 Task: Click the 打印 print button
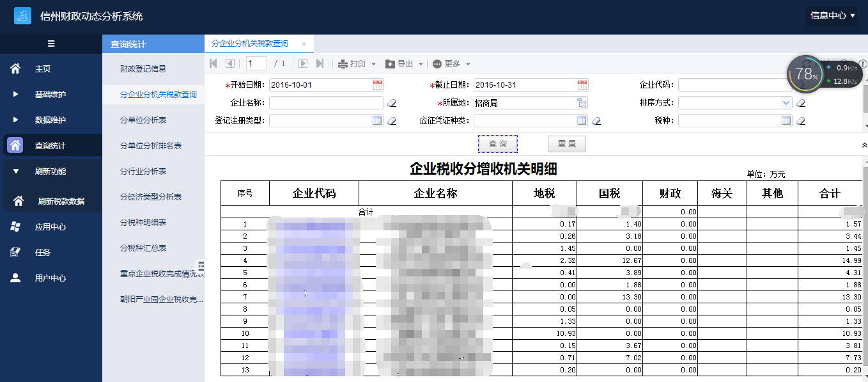(352, 64)
